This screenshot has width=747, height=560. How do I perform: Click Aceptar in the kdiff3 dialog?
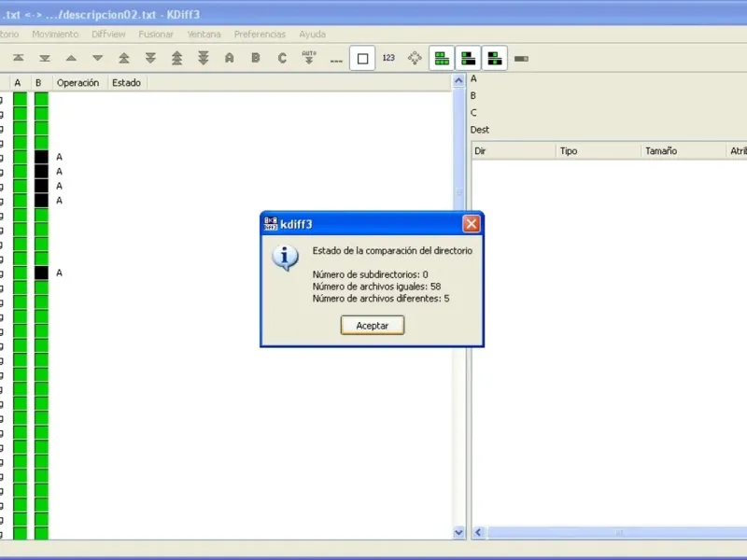tap(373, 325)
